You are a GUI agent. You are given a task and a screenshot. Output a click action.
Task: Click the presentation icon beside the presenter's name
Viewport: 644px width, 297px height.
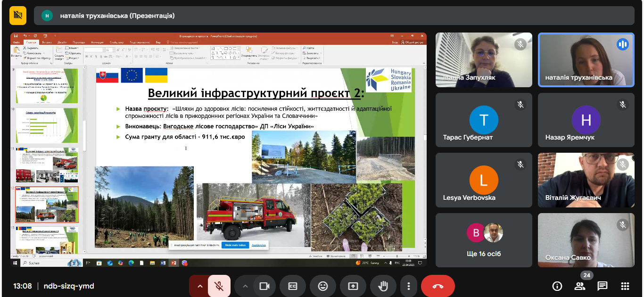pos(18,15)
